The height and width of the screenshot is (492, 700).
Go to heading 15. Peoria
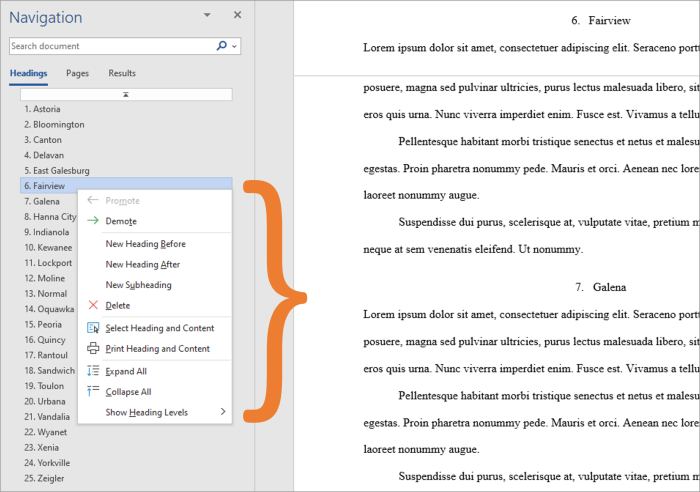point(43,325)
